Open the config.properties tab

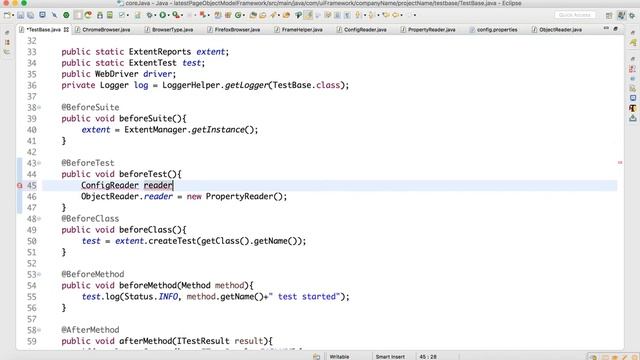click(x=497, y=30)
